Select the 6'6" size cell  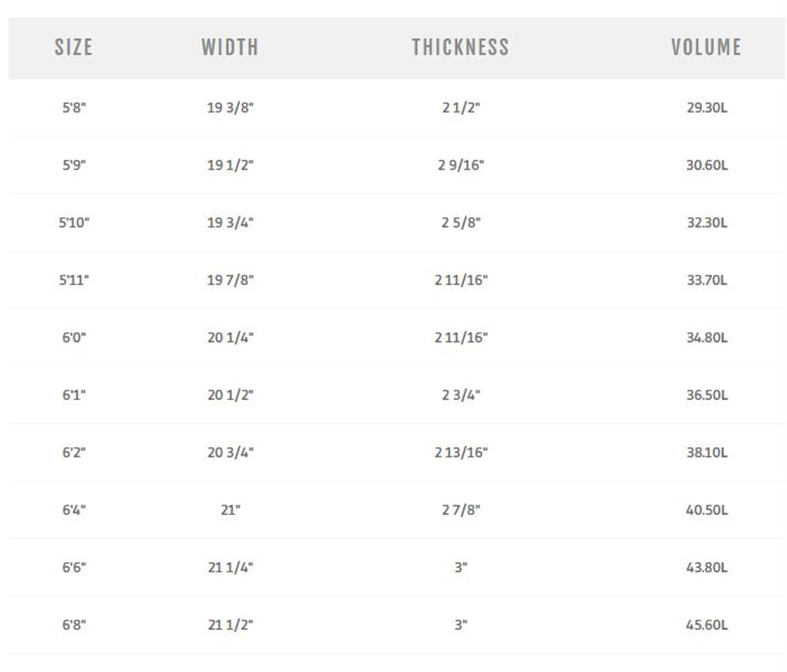coord(74,567)
